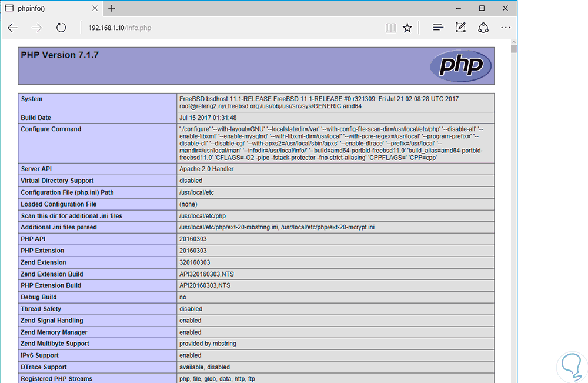Screen dimensions: 588x383
Task: Click the Thread Safety label
Action: (x=41, y=309)
